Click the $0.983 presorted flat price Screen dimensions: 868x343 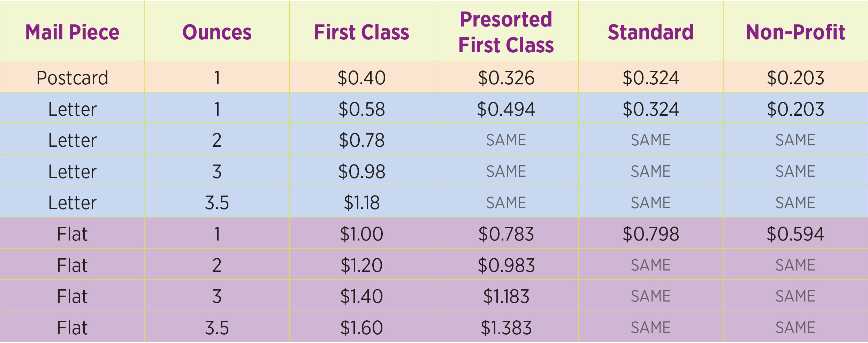coord(506,265)
